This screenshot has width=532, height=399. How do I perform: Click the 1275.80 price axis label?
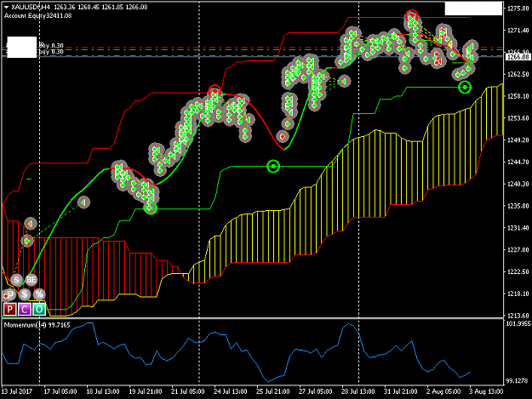(518, 9)
